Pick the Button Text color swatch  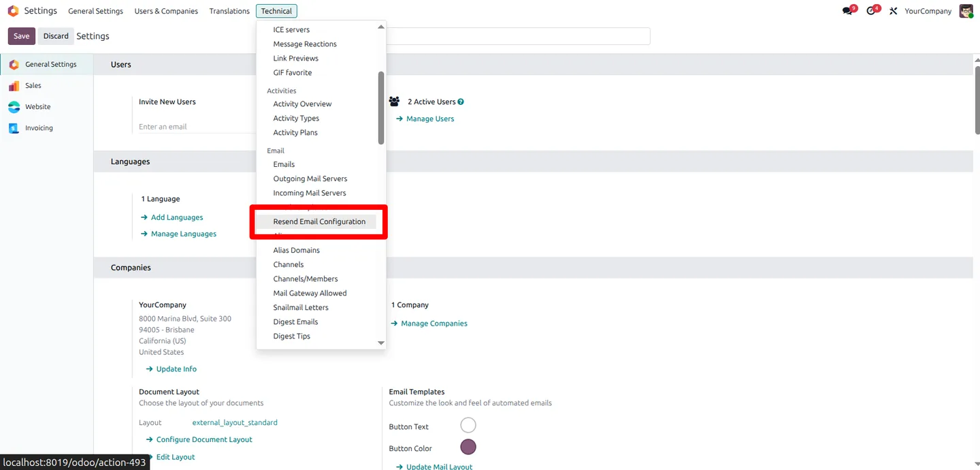coord(468,426)
